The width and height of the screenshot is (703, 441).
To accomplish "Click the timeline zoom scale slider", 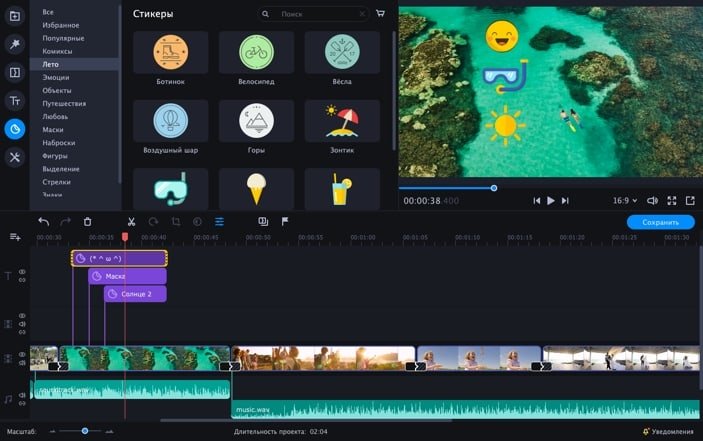I will [x=85, y=431].
